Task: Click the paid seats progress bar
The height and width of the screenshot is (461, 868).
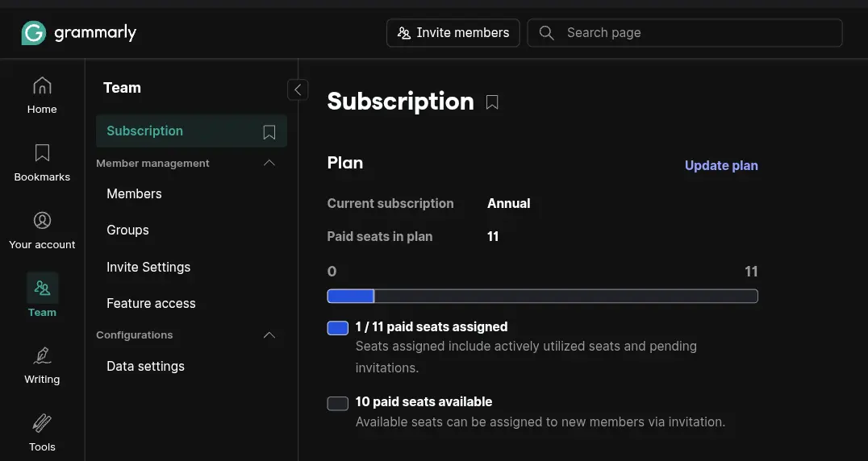Action: pos(542,296)
